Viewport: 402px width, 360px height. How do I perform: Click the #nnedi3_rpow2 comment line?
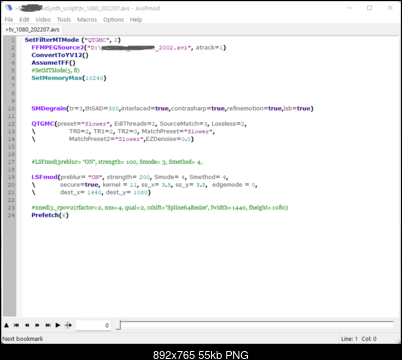[x=160, y=208]
